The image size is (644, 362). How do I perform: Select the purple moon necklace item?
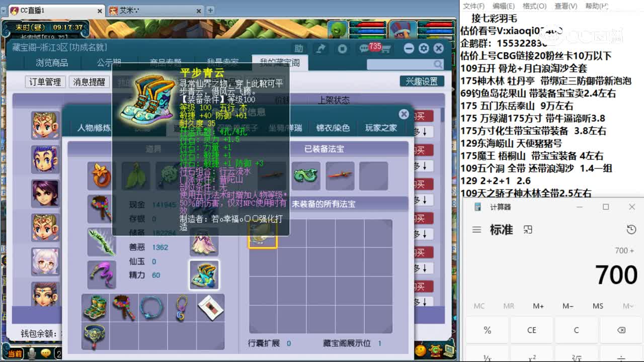181,308
